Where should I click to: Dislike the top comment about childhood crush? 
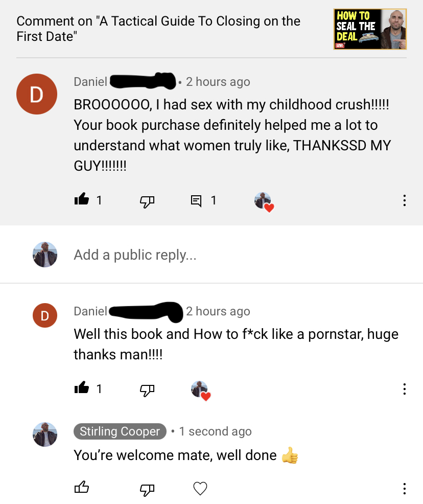point(147,201)
